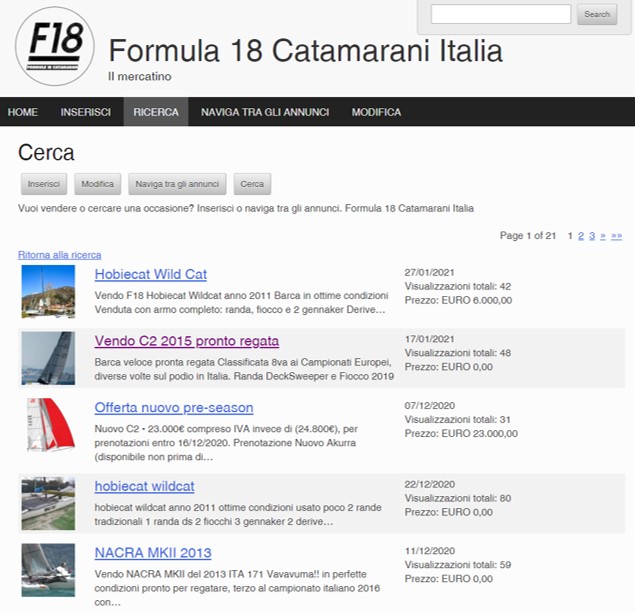Click the date 07/12/2020
The image size is (635, 613).
[x=430, y=406]
